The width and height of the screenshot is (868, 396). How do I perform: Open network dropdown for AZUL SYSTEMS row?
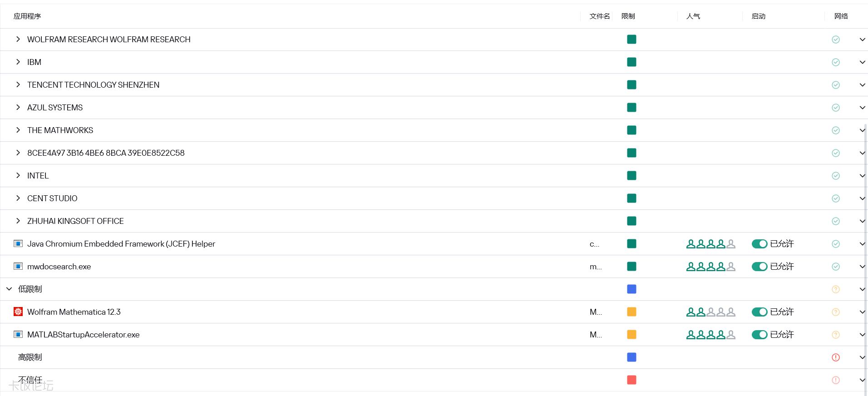[862, 108]
